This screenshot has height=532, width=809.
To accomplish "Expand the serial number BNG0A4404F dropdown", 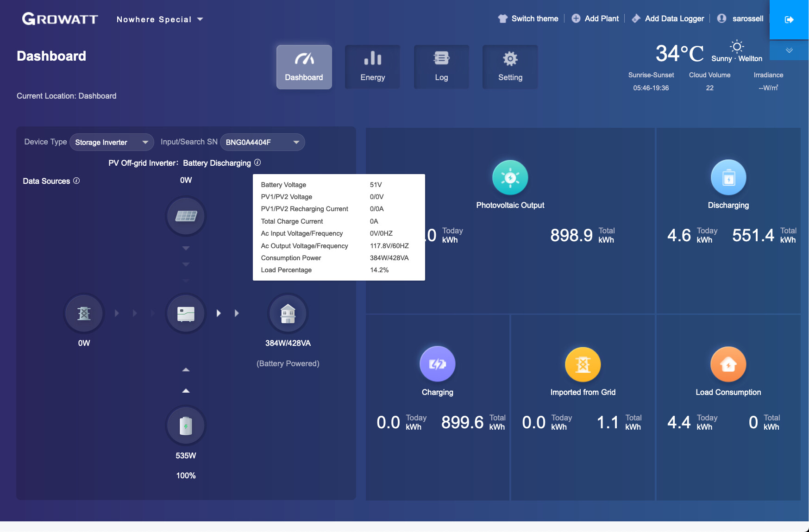I will click(262, 142).
